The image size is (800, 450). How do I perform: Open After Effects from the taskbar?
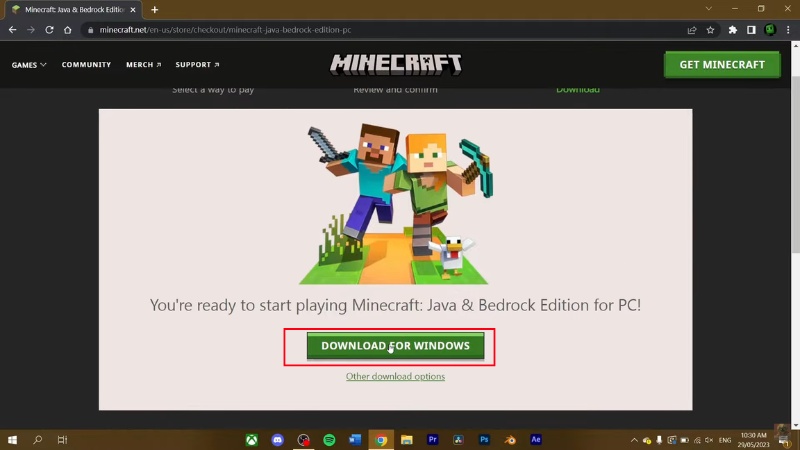point(536,440)
